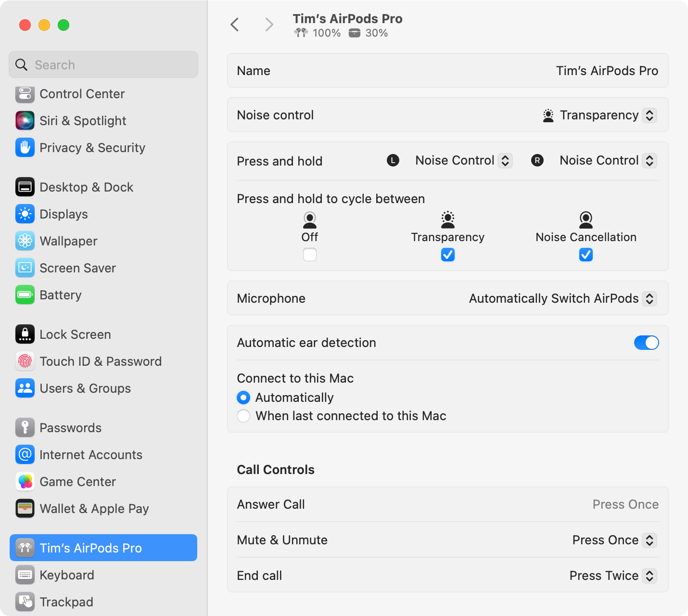This screenshot has width=688, height=616.
Task: Click inside the Search field
Action: 103,64
